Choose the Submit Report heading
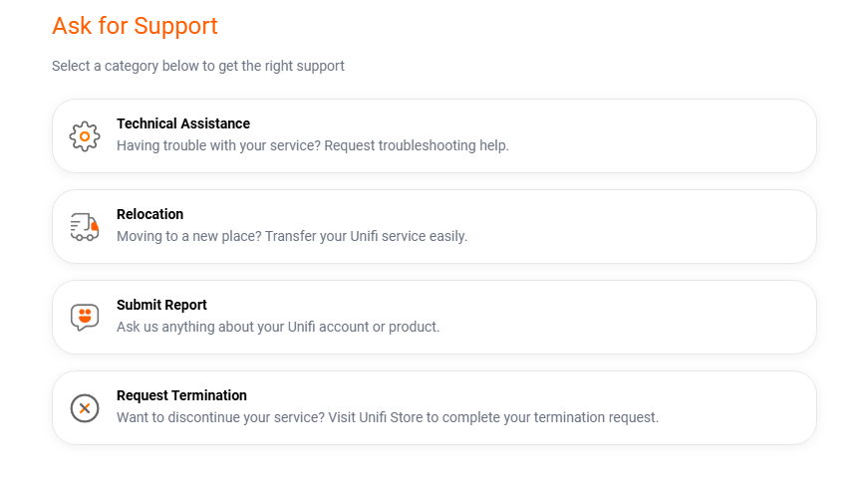Screen dimensions: 868x478 pos(161,305)
